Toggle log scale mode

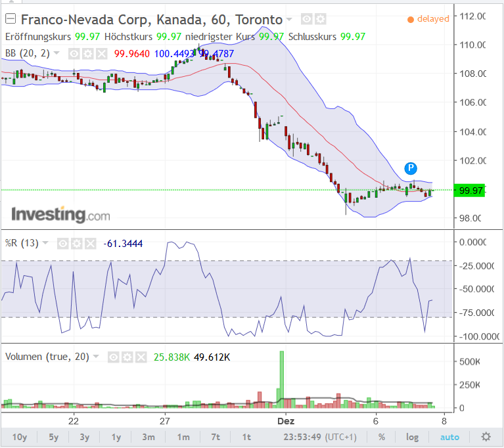pos(412,437)
